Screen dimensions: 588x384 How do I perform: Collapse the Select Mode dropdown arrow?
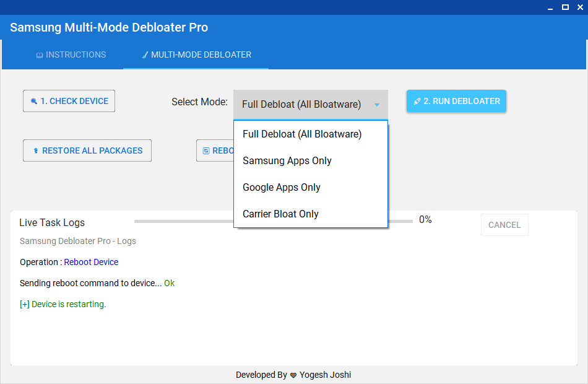point(377,105)
